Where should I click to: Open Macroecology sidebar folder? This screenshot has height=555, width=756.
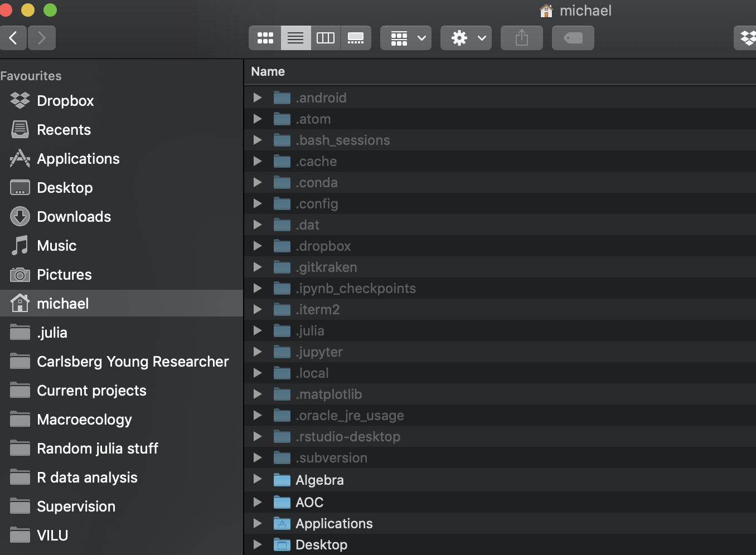122,420
